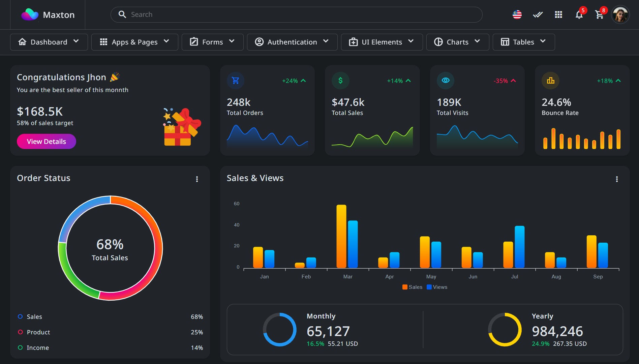Viewport: 639px width, 364px height.
Task: Expand the UI Elements dropdown chevron
Action: tap(410, 41)
